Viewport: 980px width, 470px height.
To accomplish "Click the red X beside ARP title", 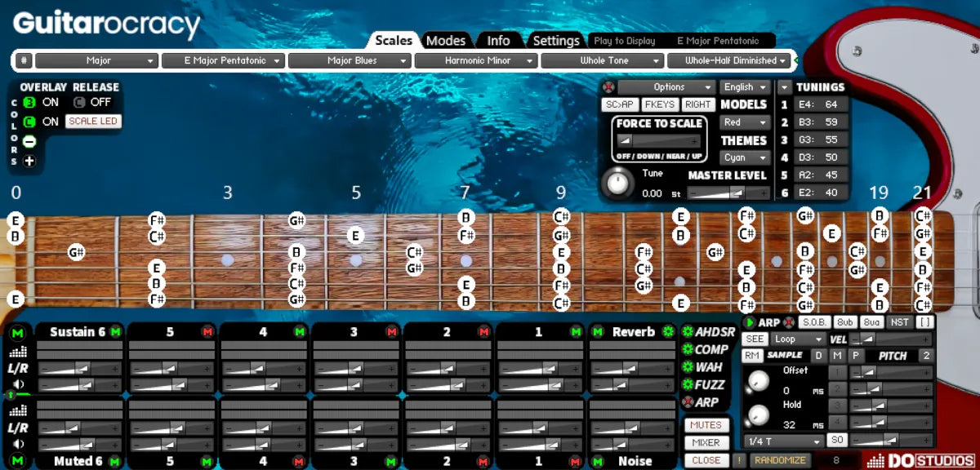I will [x=789, y=322].
